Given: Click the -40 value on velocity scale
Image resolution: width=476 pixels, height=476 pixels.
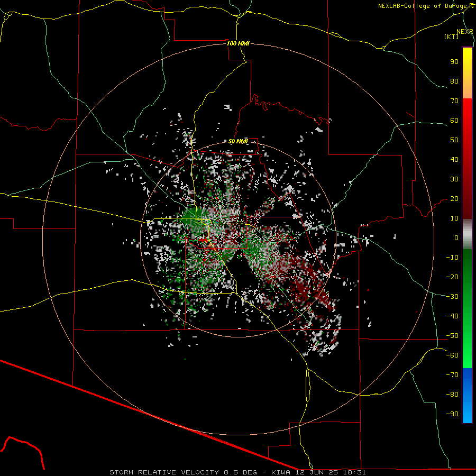Looking at the screenshot, I should [452, 316].
